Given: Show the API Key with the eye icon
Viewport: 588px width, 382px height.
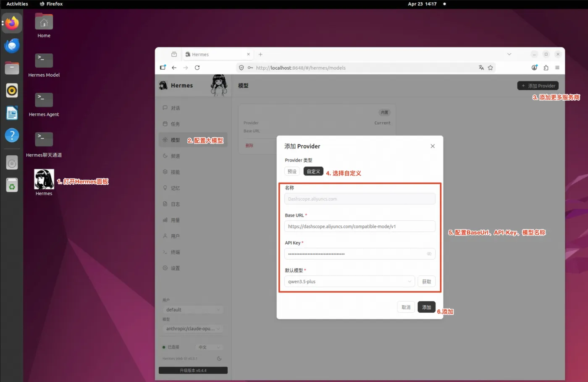Looking at the screenshot, I should point(429,254).
